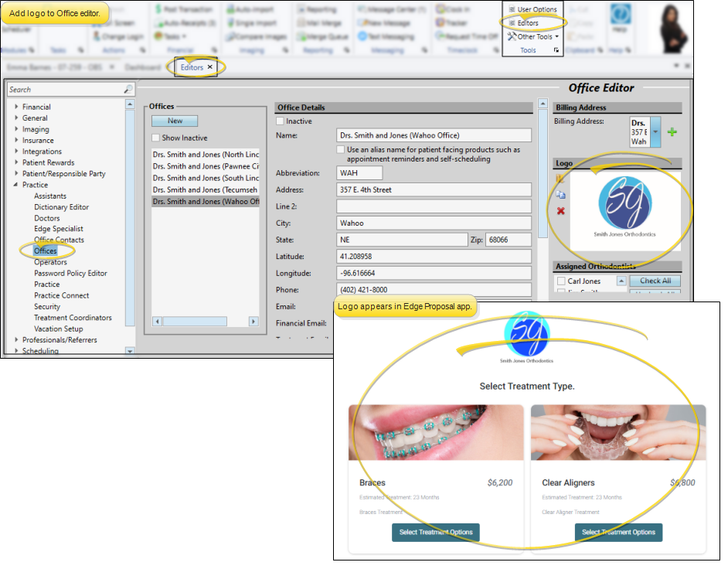Toggle the Show Inactive checkbox
728x569 pixels.
pyautogui.click(x=156, y=138)
